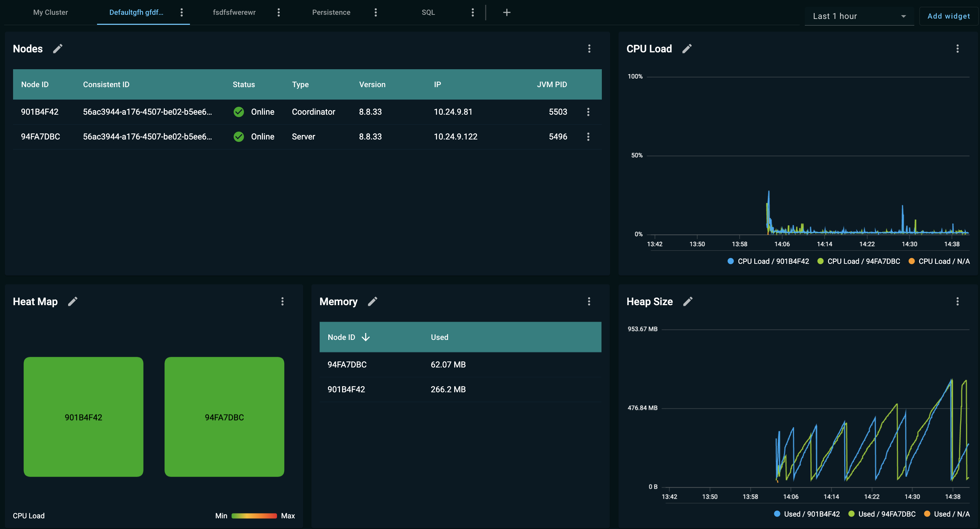Open actions menu for node 901B4F42
The height and width of the screenshot is (529, 980).
[x=588, y=112]
